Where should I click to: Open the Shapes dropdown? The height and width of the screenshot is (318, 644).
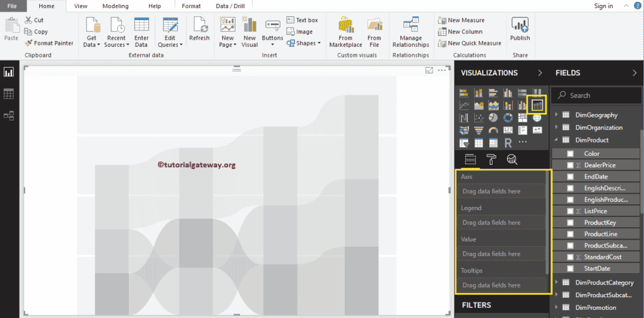click(304, 43)
